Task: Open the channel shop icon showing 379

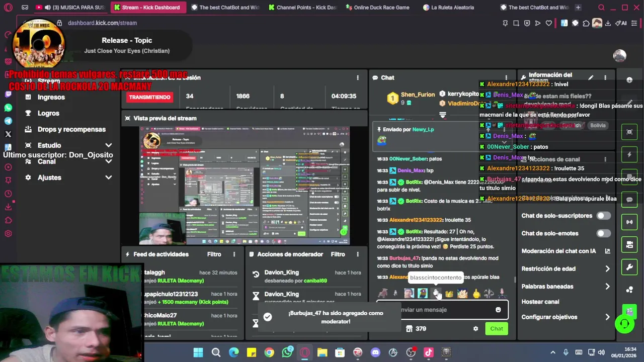Action: [416, 329]
